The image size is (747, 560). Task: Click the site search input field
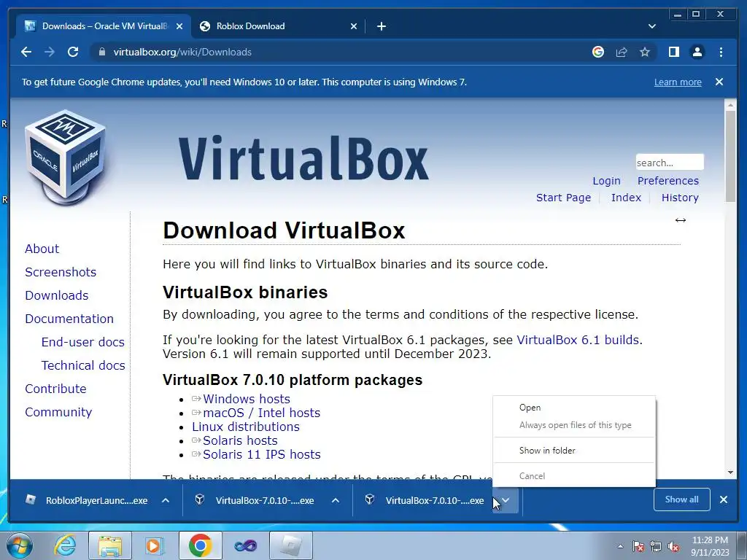(x=670, y=163)
